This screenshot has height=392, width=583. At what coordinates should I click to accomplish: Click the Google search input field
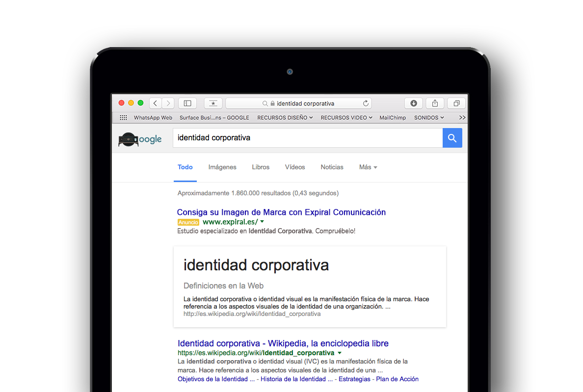pyautogui.click(x=308, y=138)
